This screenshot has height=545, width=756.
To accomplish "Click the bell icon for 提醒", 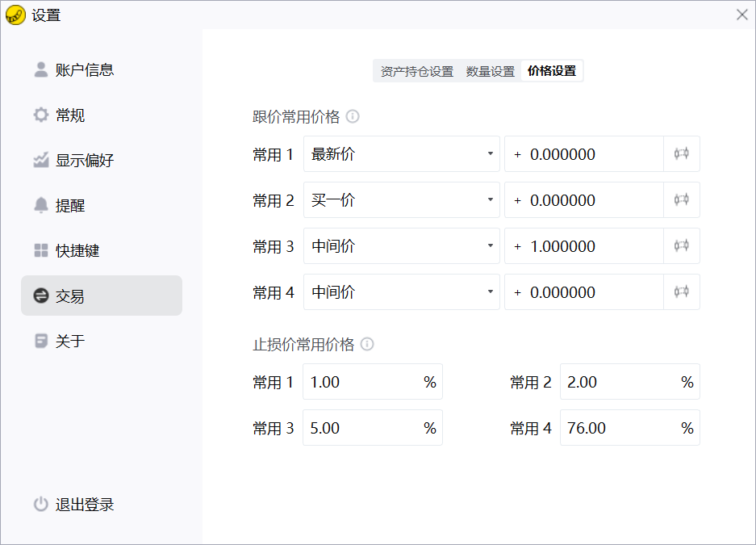I will [41, 206].
